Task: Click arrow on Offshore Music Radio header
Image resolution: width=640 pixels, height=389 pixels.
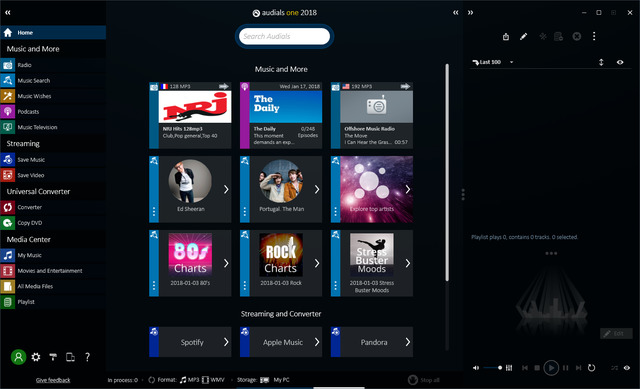Action: (x=405, y=86)
